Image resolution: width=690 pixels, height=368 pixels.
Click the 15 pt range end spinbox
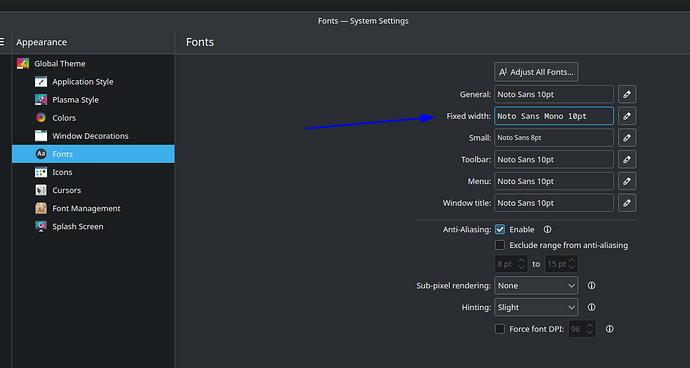561,264
